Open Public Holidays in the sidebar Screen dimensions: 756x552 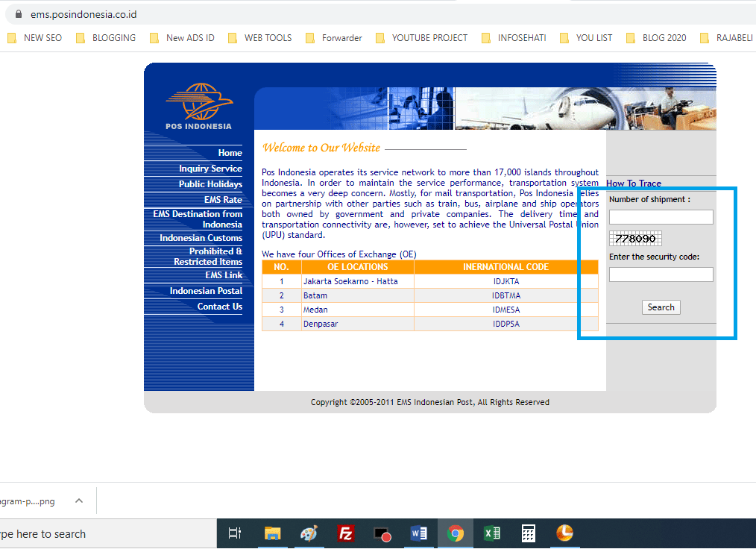(210, 184)
